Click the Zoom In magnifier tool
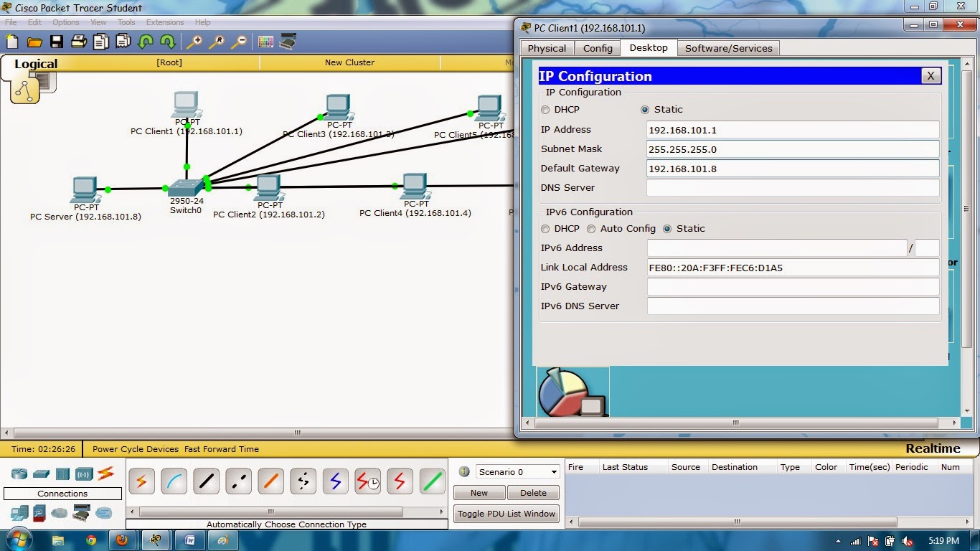 (194, 42)
